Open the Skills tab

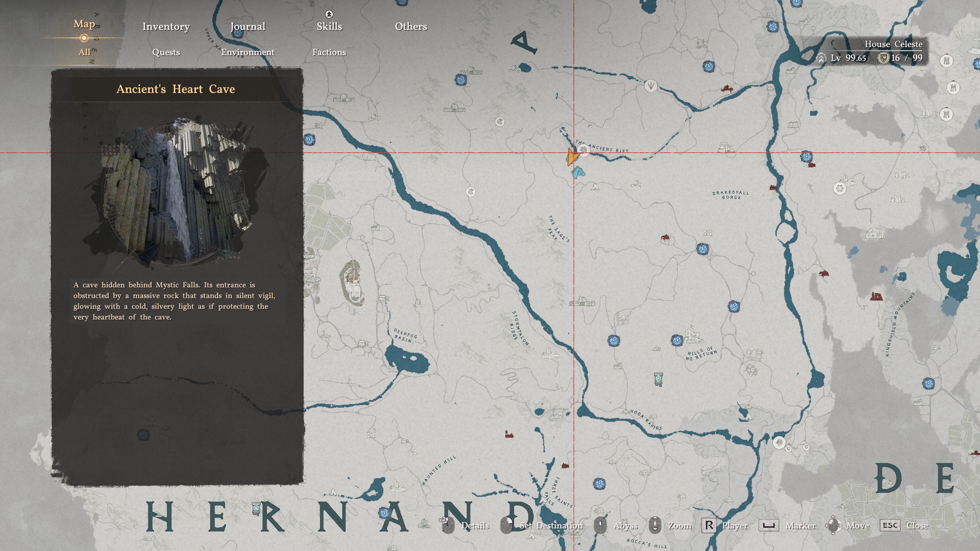coord(329,26)
